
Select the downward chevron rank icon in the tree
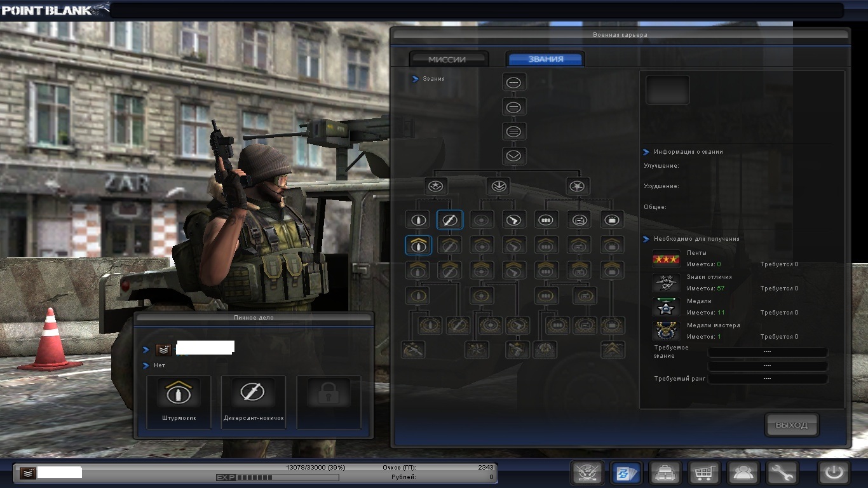pyautogui.click(x=514, y=156)
